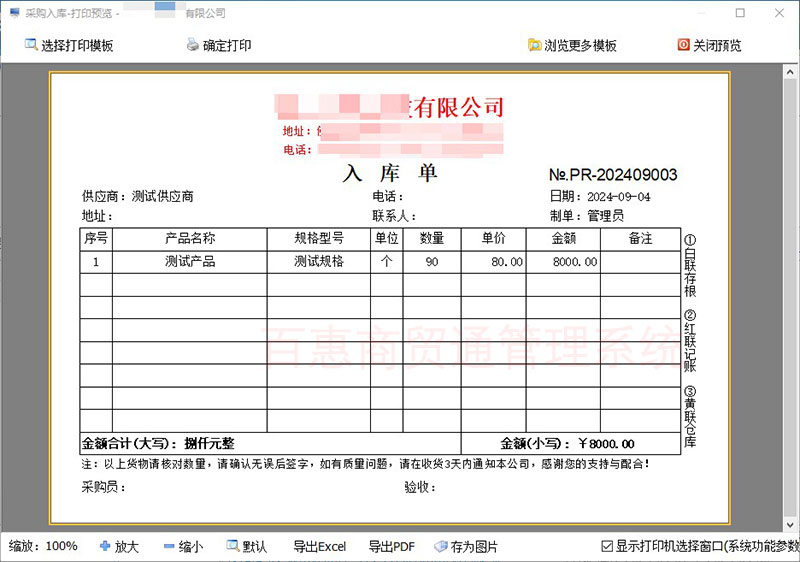Click the 选择打印模板 template icon
This screenshot has height=562, width=800.
pyautogui.click(x=30, y=45)
